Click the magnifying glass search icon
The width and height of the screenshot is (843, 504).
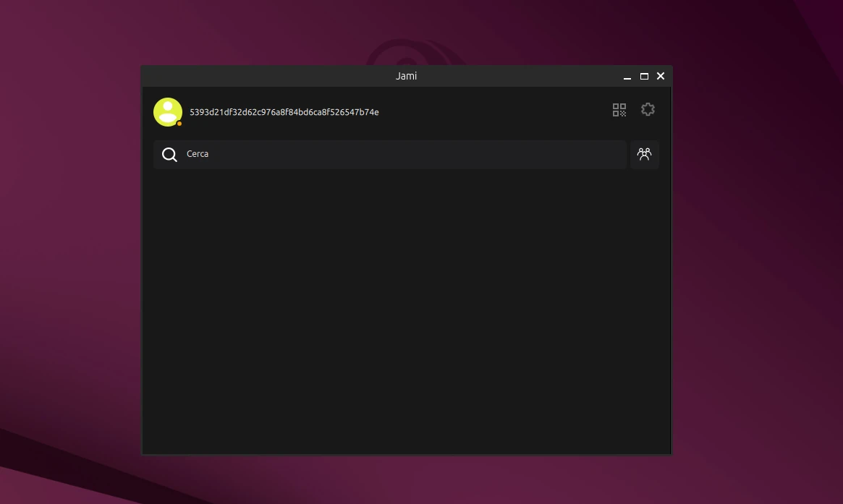coord(169,155)
